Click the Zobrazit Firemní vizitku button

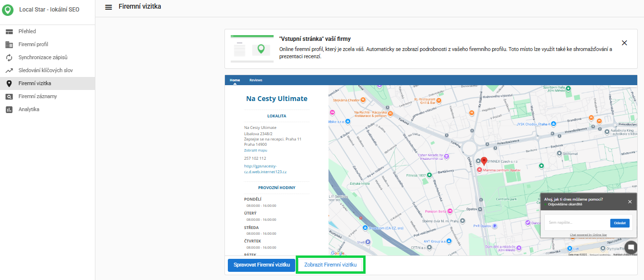pos(330,265)
